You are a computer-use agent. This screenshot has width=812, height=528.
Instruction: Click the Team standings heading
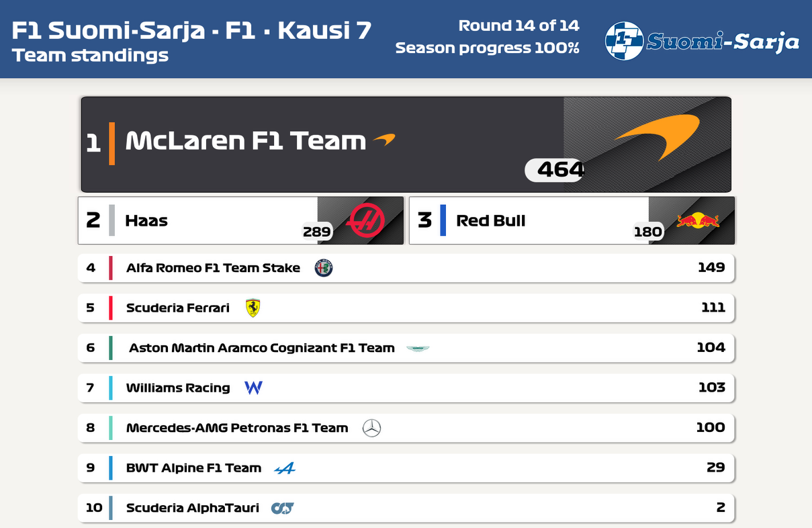point(90,55)
